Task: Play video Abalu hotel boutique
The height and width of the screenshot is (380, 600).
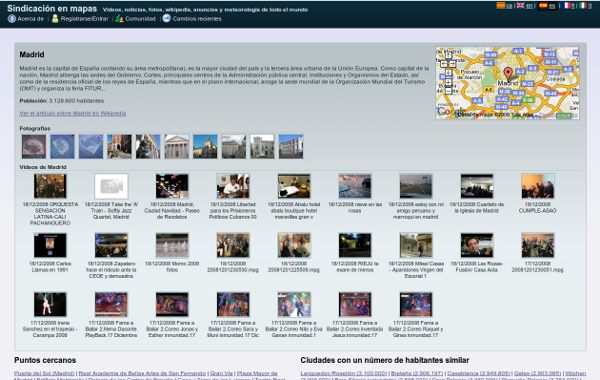Action: click(x=294, y=186)
